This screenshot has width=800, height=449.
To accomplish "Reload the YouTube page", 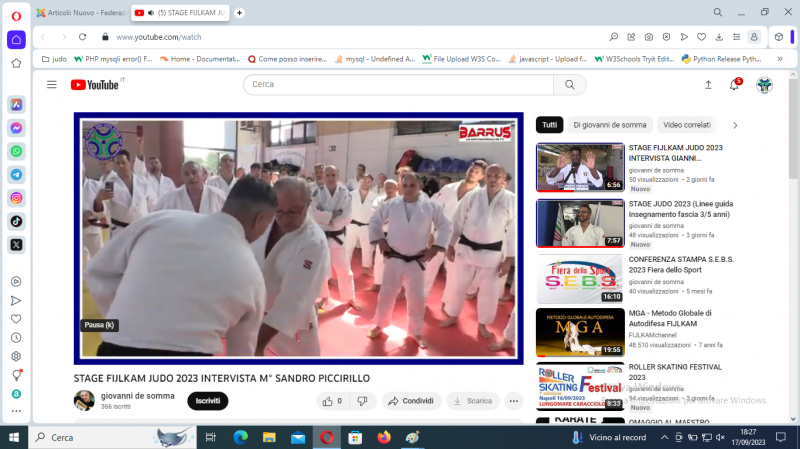I will (x=83, y=37).
